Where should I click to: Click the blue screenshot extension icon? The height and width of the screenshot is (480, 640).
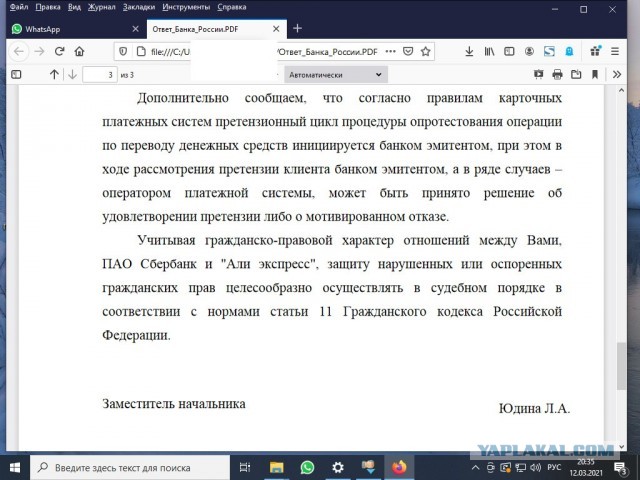coord(549,51)
